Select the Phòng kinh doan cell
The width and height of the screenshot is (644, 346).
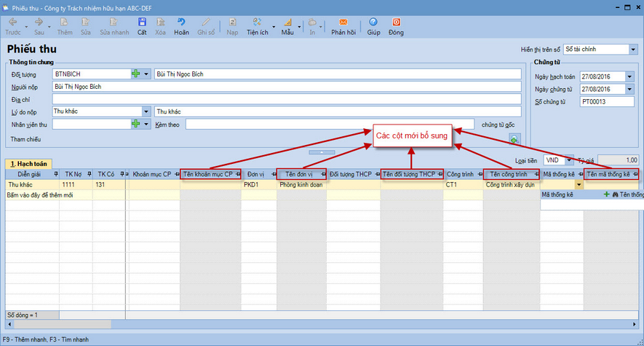click(x=302, y=184)
